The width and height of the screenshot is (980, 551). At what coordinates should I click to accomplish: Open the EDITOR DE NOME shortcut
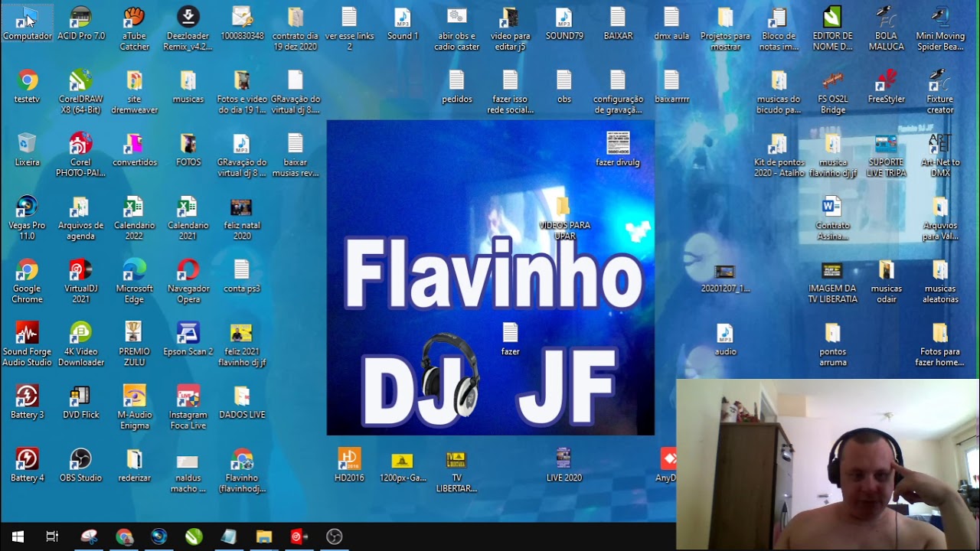pos(832,28)
